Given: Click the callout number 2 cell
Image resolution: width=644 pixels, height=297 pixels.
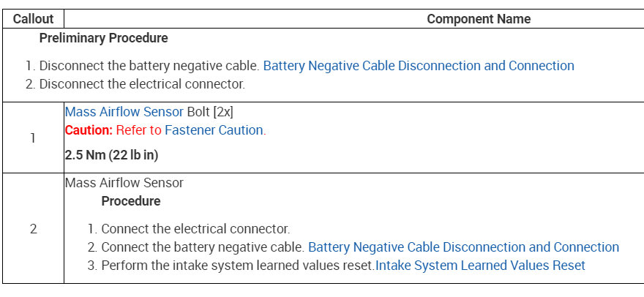Looking at the screenshot, I should (x=33, y=229).
